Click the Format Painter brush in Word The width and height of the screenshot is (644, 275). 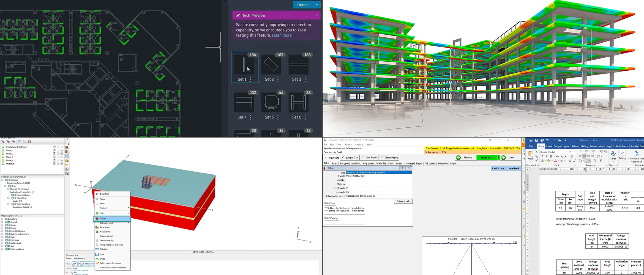coord(536,160)
